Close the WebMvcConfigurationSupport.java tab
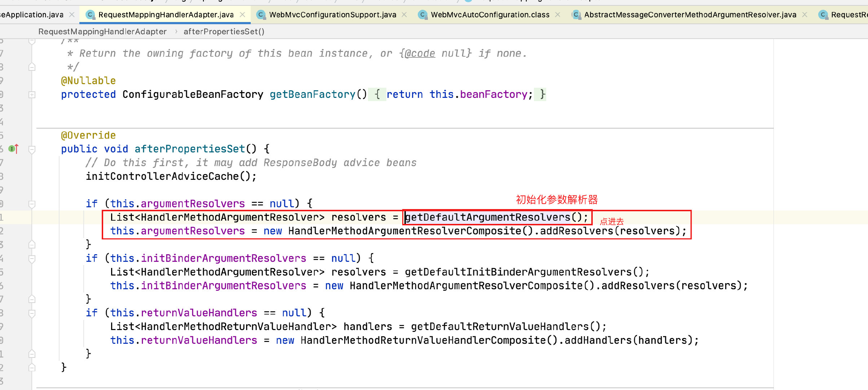 [x=404, y=14]
